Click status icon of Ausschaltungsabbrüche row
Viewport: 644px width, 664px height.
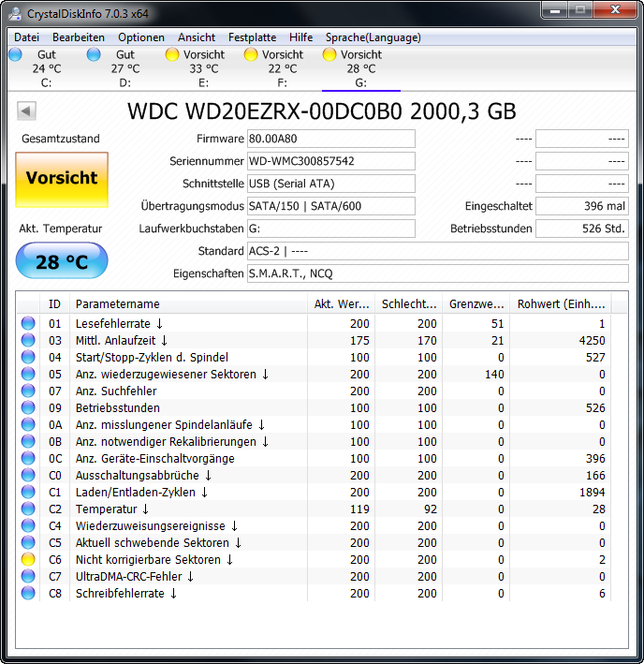pyautogui.click(x=28, y=475)
